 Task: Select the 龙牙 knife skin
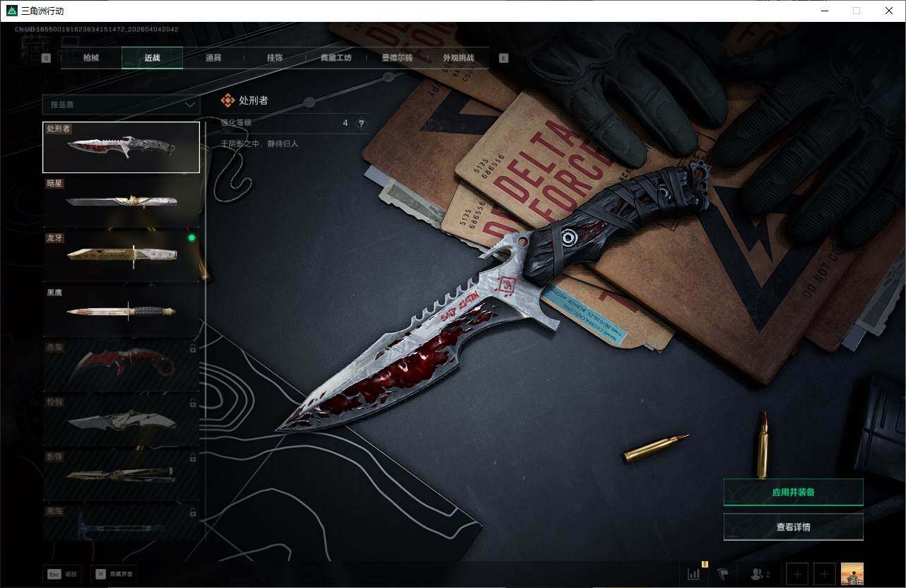[x=121, y=256]
